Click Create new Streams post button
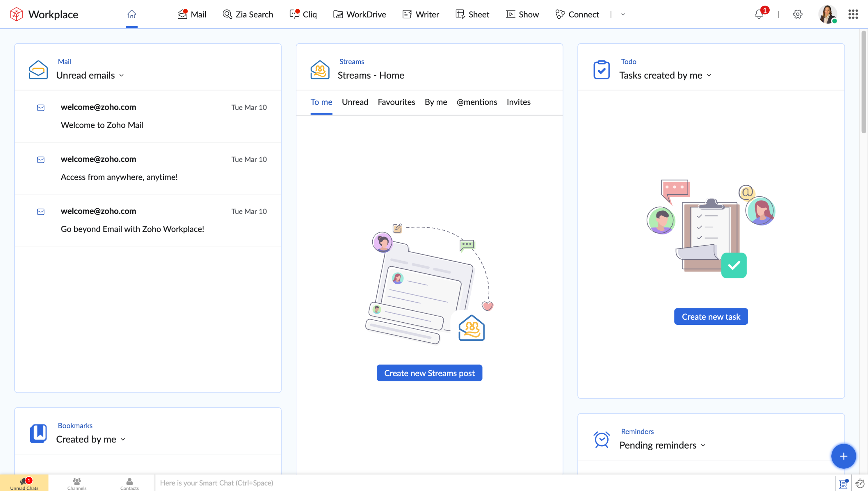868x491 pixels. click(429, 373)
